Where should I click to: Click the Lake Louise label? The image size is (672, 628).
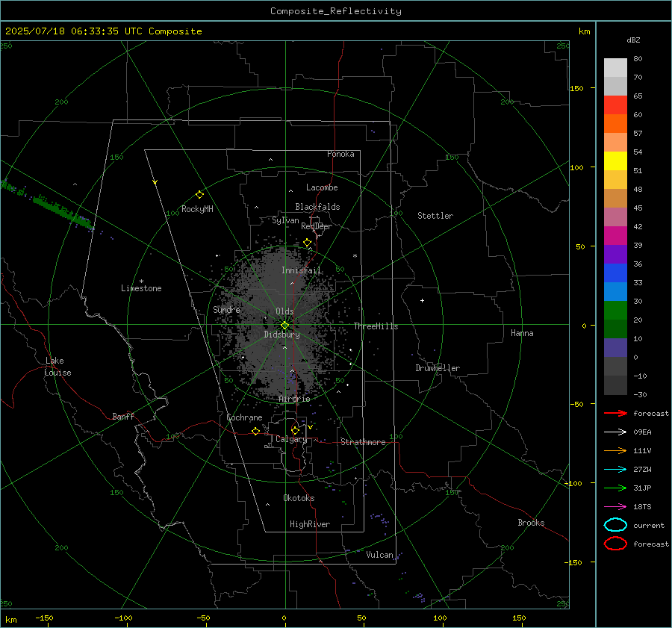(x=57, y=367)
